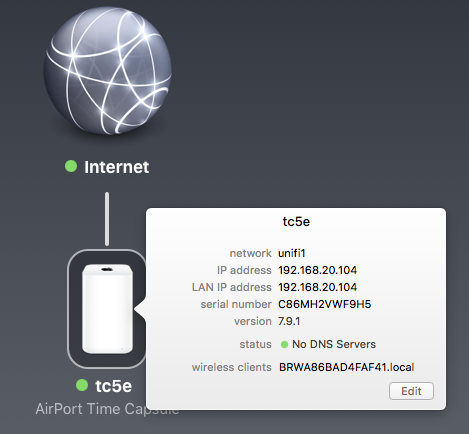Click the Edit button in the popover
This screenshot has width=469, height=434.
[x=411, y=391]
